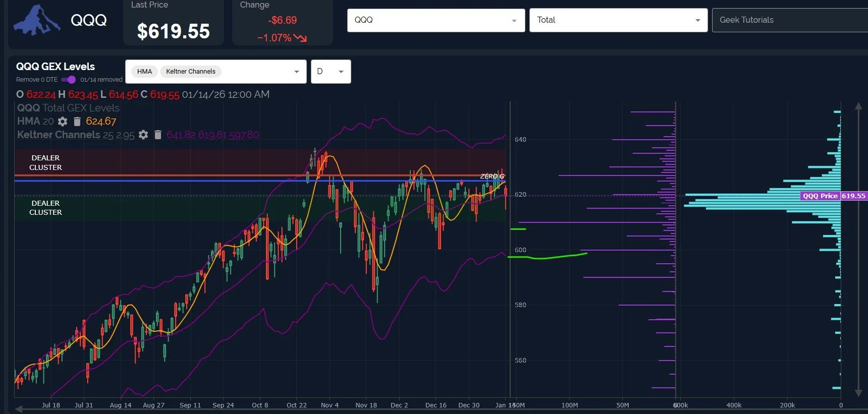Click the OHLC date 01/14/26 12:00 AM
The height and width of the screenshot is (414, 868).
pos(226,94)
